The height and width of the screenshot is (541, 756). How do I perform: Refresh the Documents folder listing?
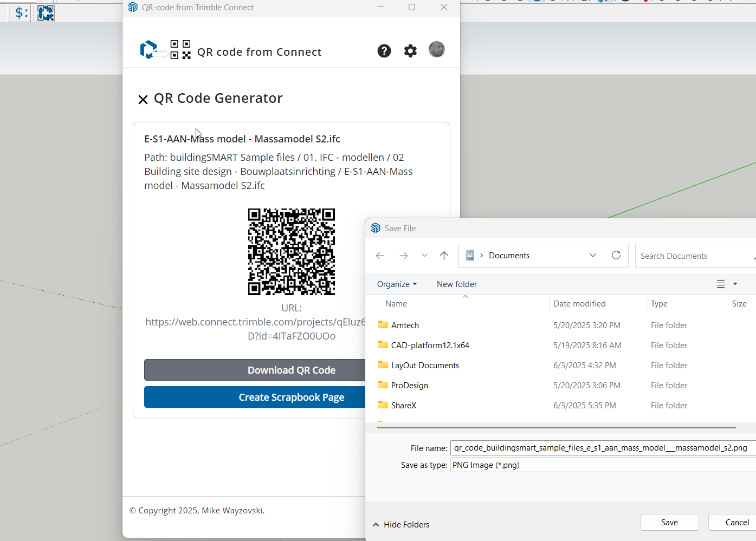pyautogui.click(x=616, y=256)
